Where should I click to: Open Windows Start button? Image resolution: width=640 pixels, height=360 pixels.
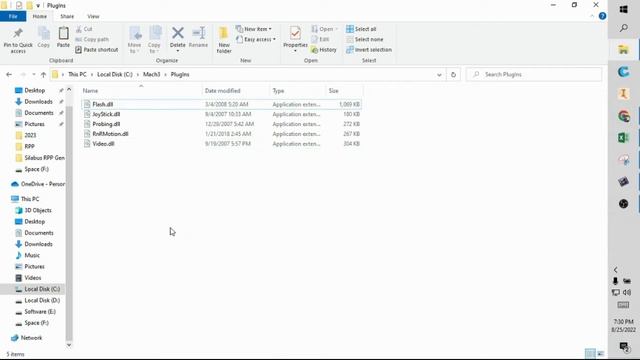pos(623,9)
